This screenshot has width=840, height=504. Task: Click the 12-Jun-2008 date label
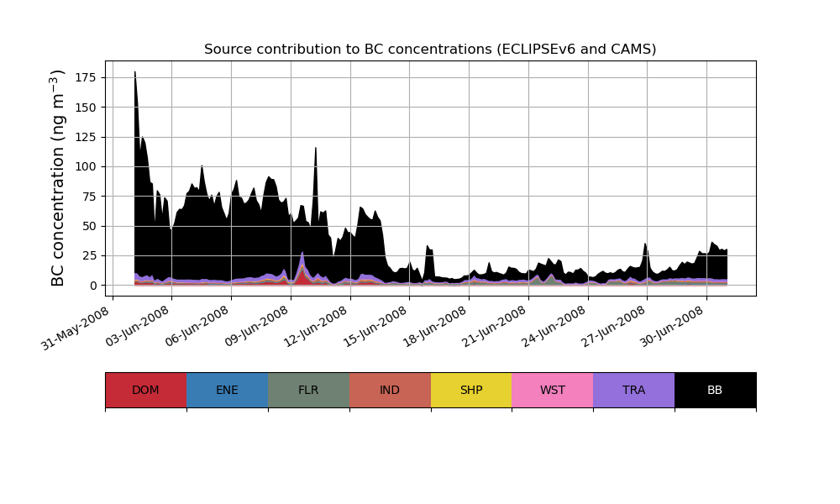click(316, 326)
